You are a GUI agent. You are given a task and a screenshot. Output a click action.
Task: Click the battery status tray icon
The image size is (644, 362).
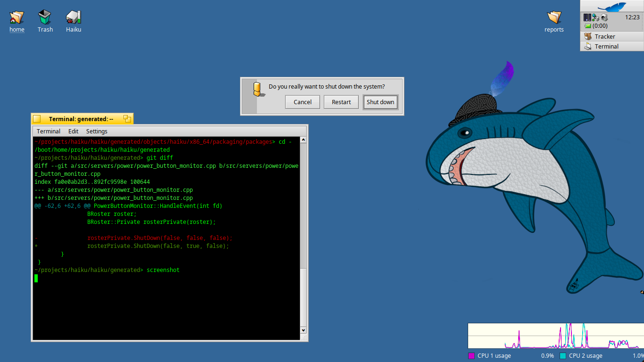click(x=588, y=26)
